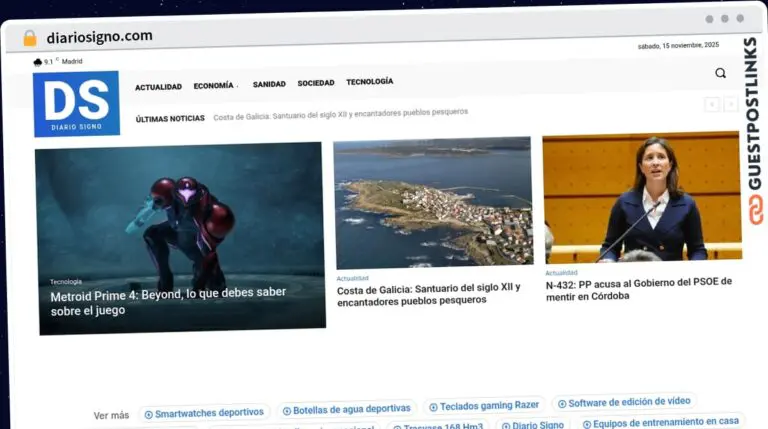Open the Tecnología menu section
This screenshot has height=429, width=768.
[x=369, y=82]
